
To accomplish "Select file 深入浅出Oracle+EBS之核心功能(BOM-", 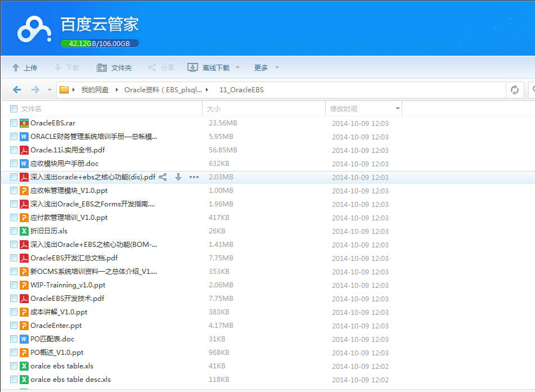I will [93, 244].
